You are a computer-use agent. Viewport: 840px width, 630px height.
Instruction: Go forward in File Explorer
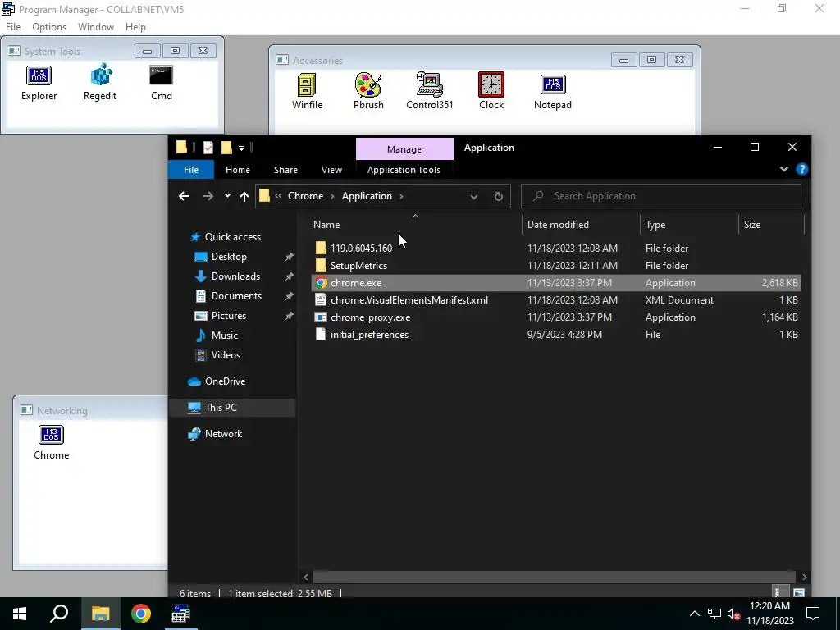coord(208,196)
